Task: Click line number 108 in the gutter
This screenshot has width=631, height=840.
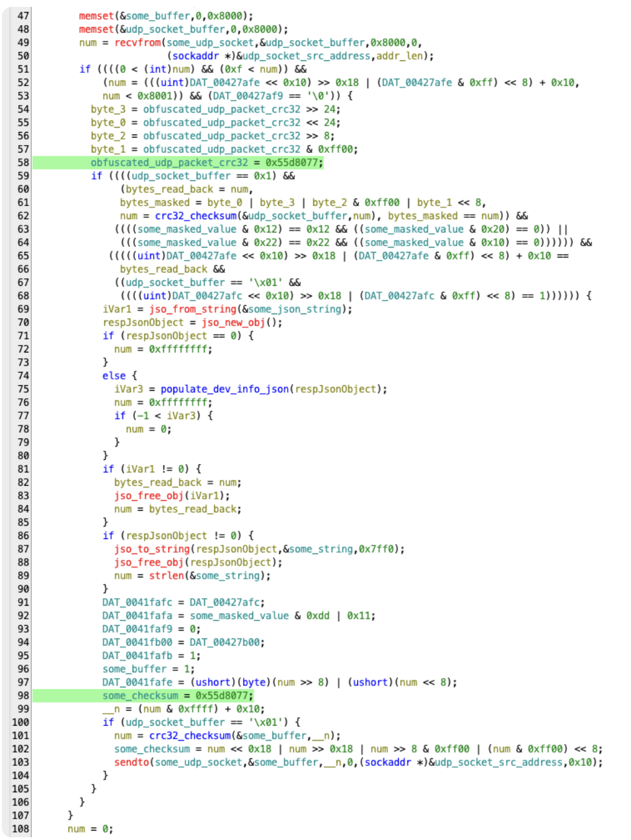Action: 20,829
